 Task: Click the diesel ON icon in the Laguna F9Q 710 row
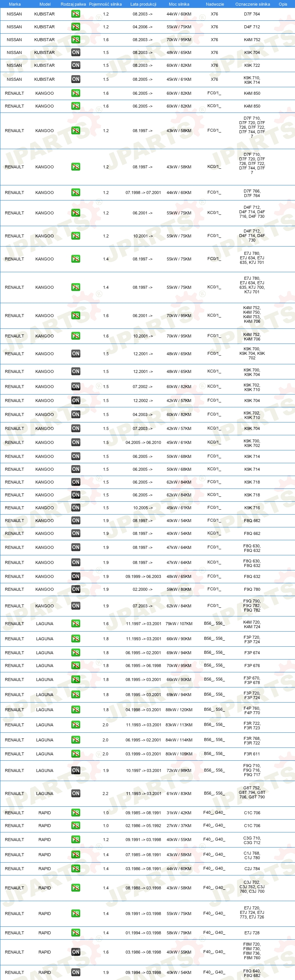[76, 770]
